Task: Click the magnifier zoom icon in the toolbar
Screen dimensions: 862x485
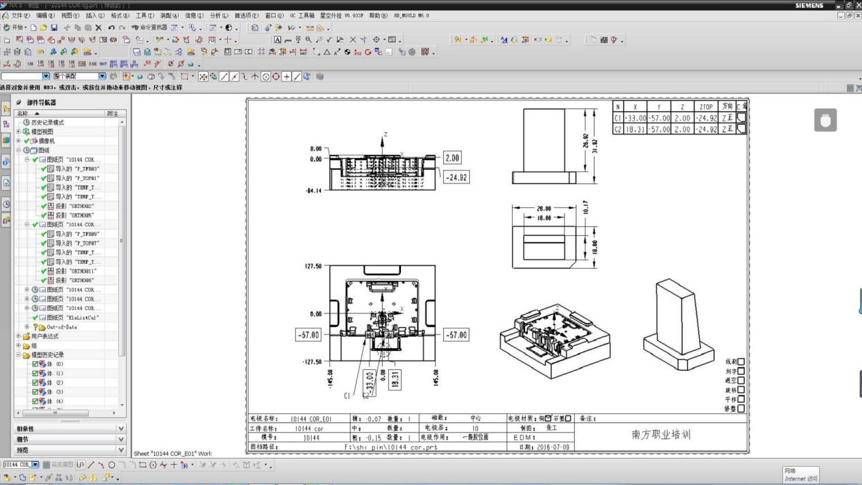Action: coord(309,40)
